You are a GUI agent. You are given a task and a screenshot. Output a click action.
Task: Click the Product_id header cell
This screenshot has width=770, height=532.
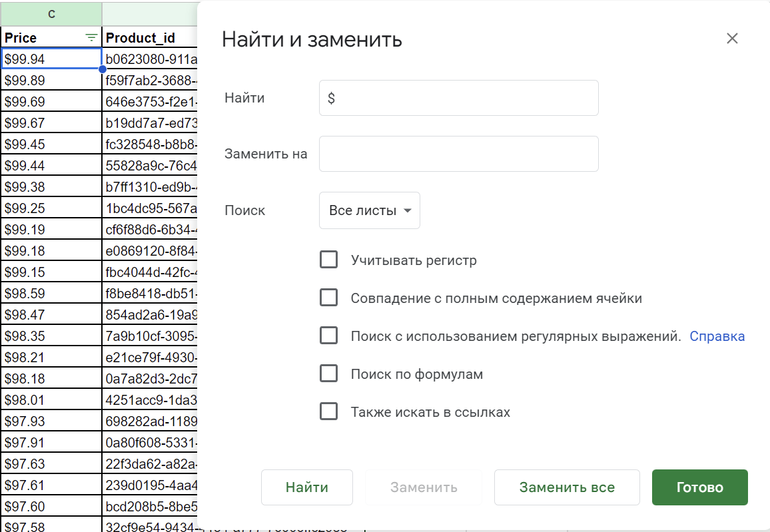[x=150, y=38]
